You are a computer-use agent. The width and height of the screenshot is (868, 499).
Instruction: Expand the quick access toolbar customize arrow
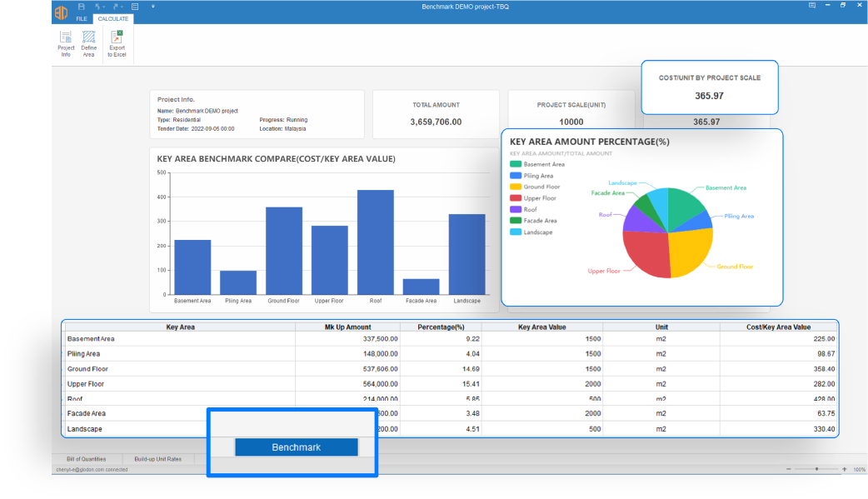tap(153, 6)
